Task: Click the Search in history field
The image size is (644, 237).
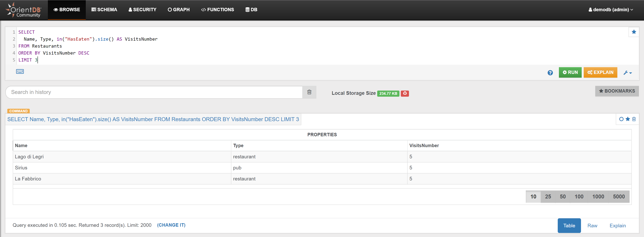Action: (x=154, y=92)
